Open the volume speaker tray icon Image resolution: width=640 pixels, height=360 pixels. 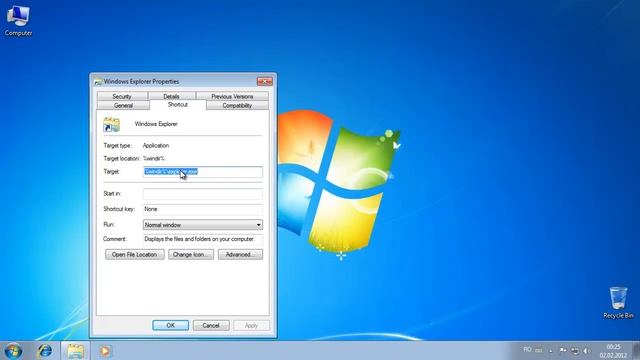point(587,351)
